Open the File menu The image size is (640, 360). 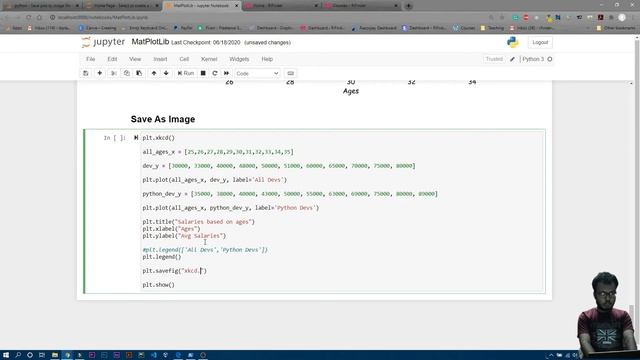(x=91, y=59)
